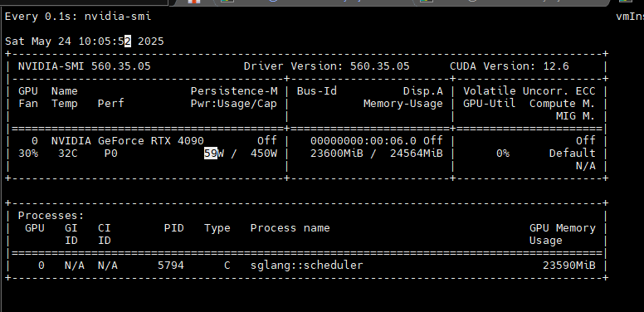Click the 'MIG M.' column label

(x=576, y=116)
